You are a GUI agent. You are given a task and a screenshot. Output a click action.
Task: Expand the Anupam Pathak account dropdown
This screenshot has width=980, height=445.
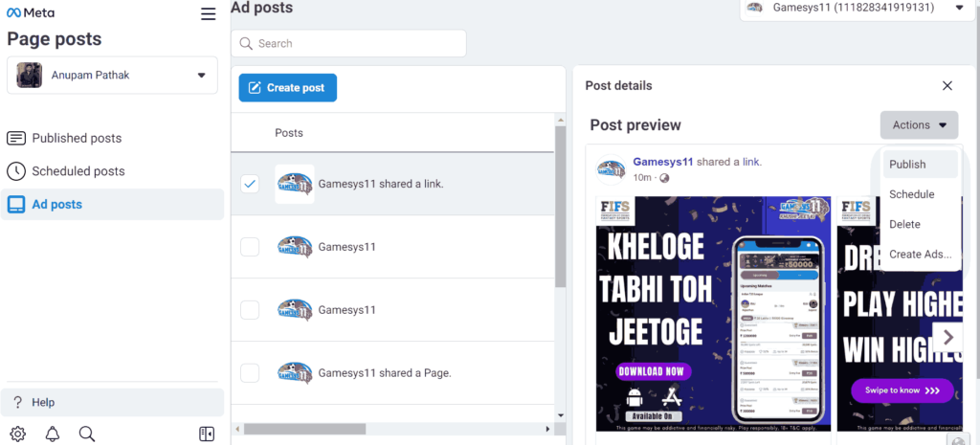(201, 75)
